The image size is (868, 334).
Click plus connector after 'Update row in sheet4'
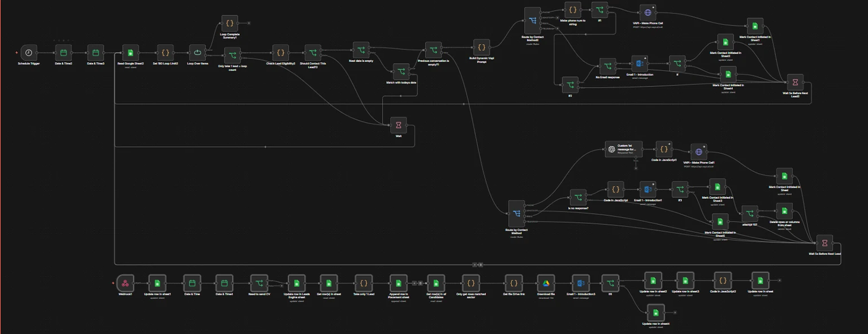click(x=675, y=312)
